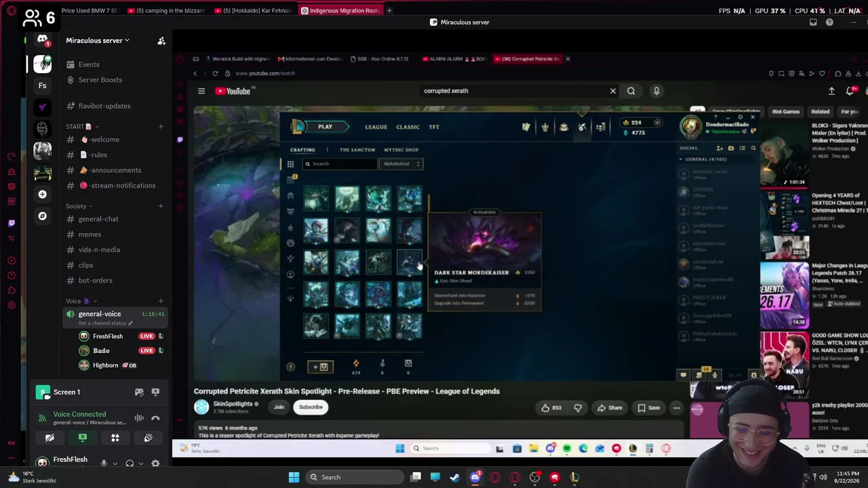This screenshot has height=488, width=868.
Task: Open the general-chat text channel
Action: [x=98, y=219]
